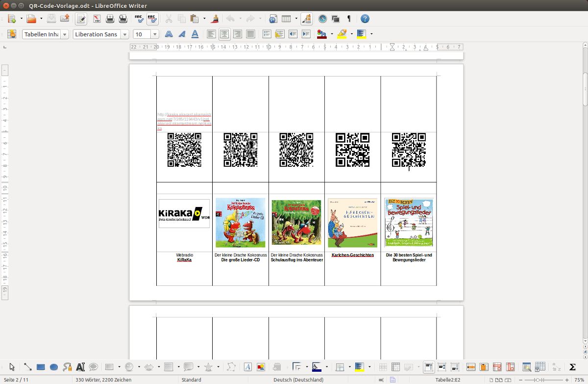Select the Freeform Line tool
Image resolution: width=588 pixels, height=384 pixels.
click(68, 366)
